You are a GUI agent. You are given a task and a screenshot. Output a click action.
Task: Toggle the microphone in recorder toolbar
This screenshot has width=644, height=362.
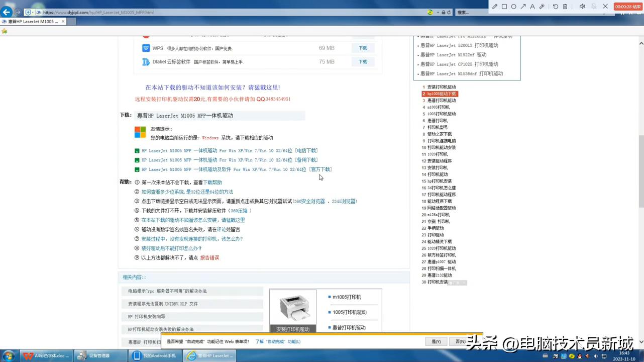coord(594,7)
